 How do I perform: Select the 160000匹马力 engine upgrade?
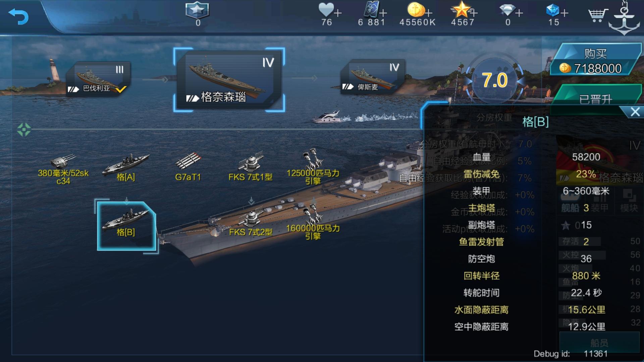tap(313, 223)
